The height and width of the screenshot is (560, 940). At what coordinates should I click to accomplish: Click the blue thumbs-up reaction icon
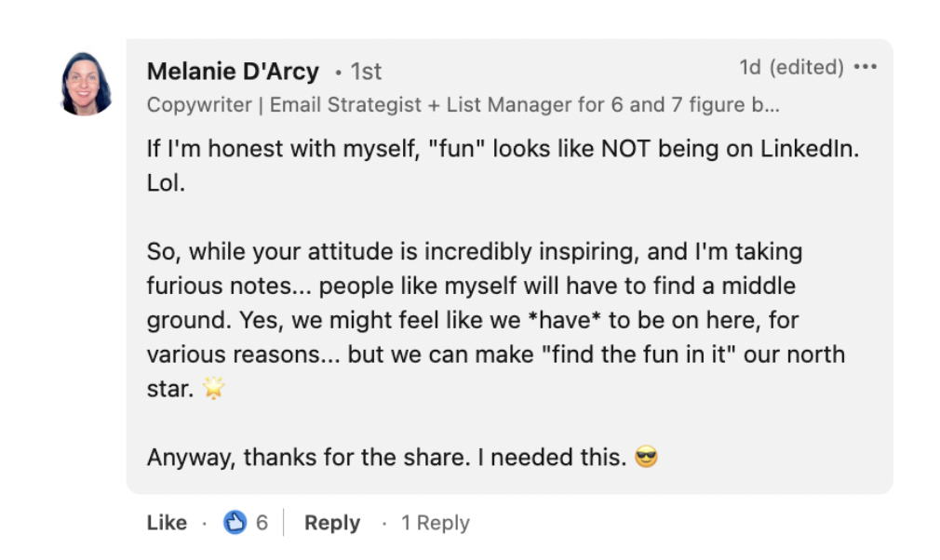click(x=235, y=523)
